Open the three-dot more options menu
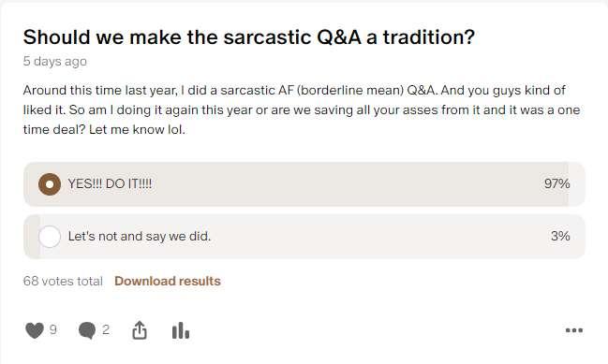This screenshot has height=364, width=608. coord(574,330)
